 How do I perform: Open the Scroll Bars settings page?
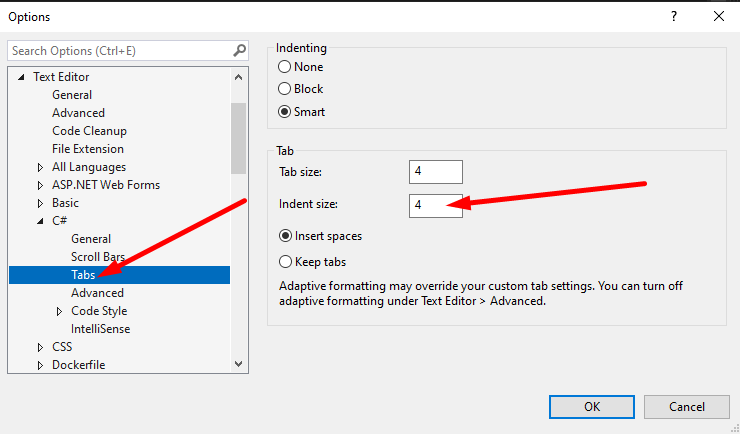98,257
